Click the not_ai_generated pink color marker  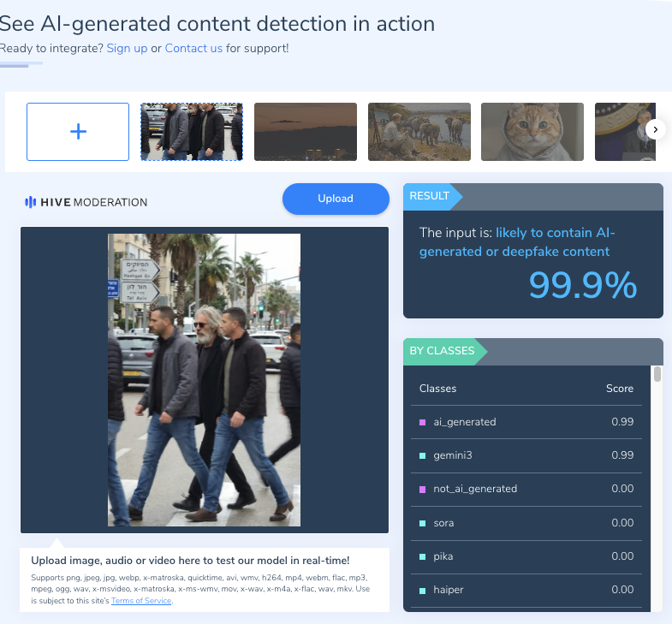pyautogui.click(x=422, y=489)
